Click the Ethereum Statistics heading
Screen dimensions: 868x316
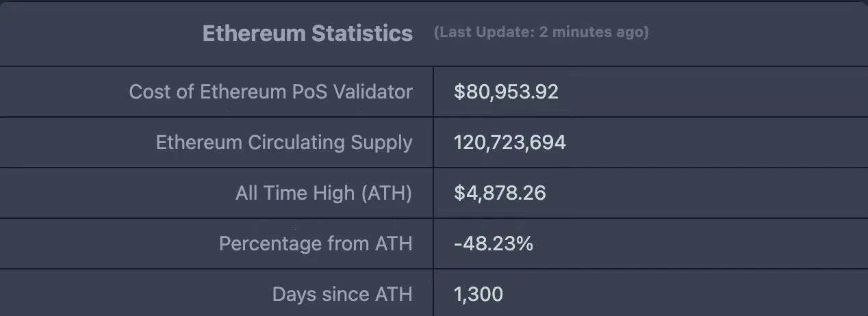[307, 33]
